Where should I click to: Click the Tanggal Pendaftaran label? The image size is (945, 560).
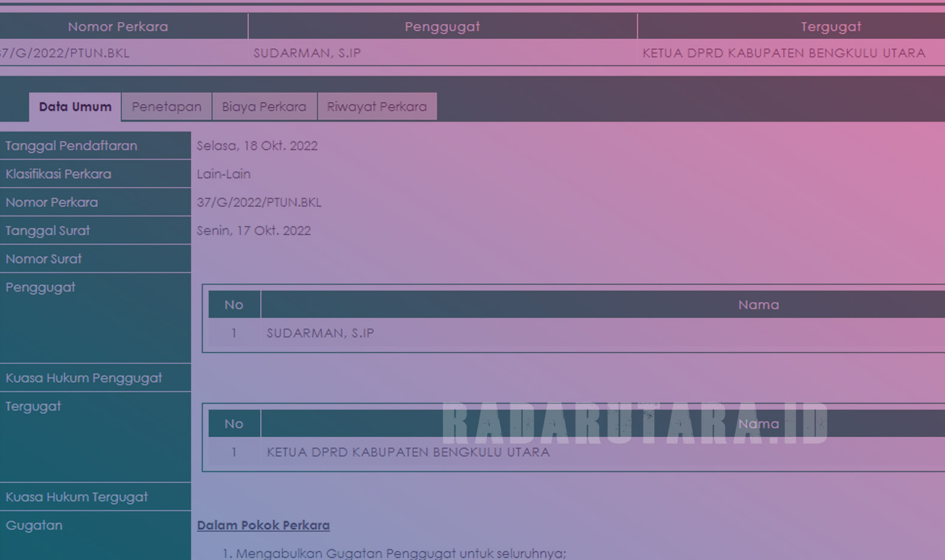(71, 146)
